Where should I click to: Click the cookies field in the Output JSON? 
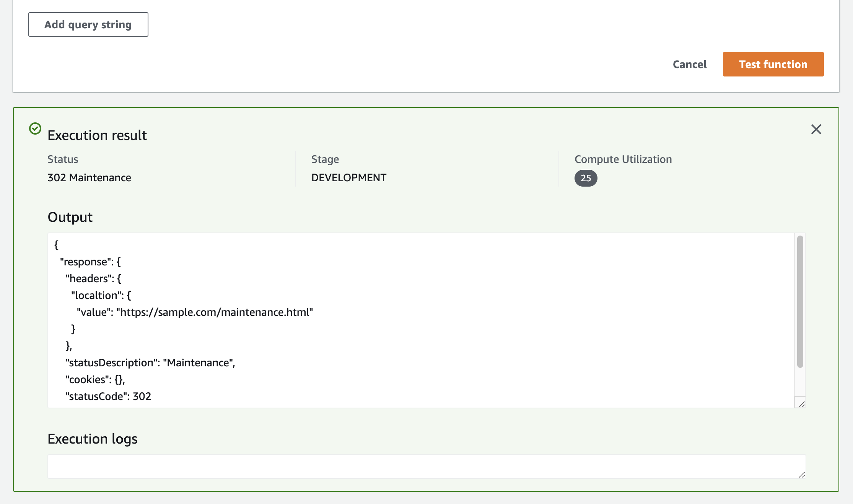pyautogui.click(x=95, y=379)
